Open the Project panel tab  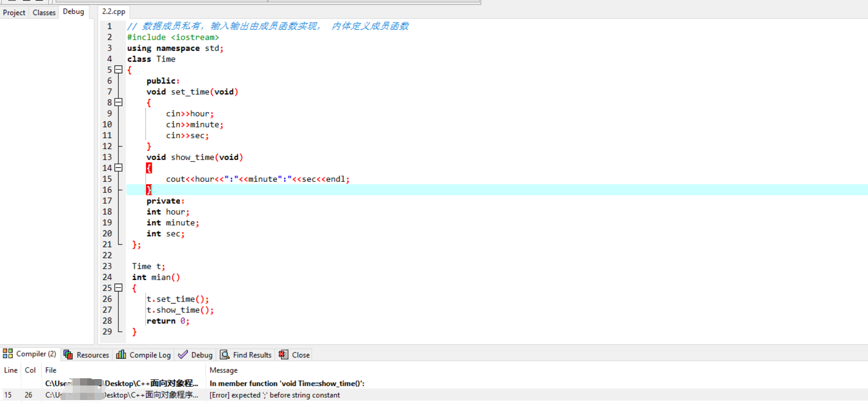pyautogui.click(x=14, y=12)
